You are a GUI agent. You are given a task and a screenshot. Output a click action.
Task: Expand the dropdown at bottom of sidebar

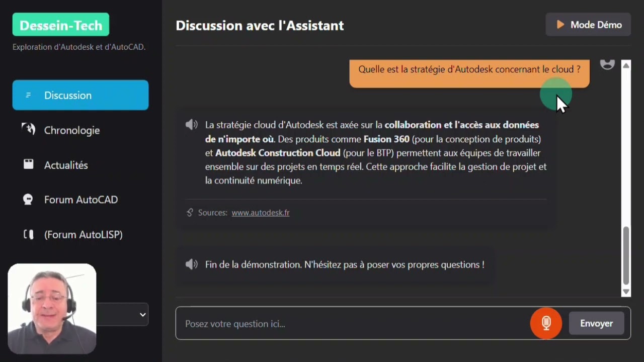pyautogui.click(x=142, y=315)
